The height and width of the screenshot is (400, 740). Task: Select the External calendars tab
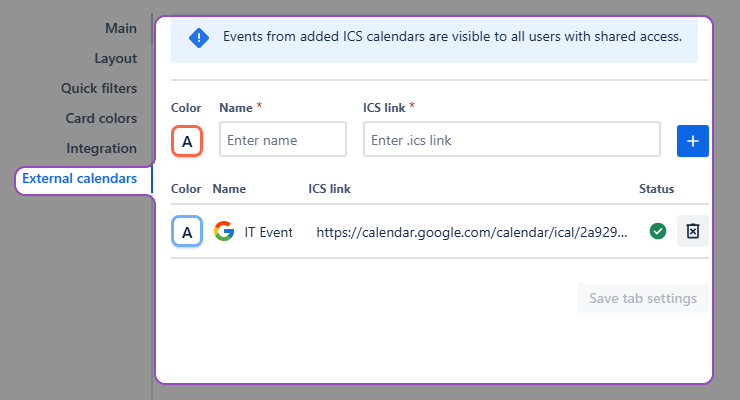(80, 178)
